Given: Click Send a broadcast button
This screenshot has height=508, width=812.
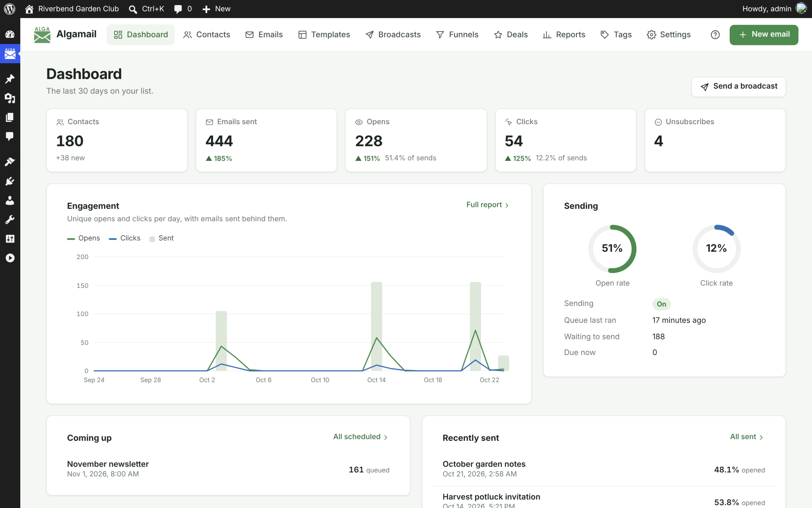Looking at the screenshot, I should coord(738,87).
